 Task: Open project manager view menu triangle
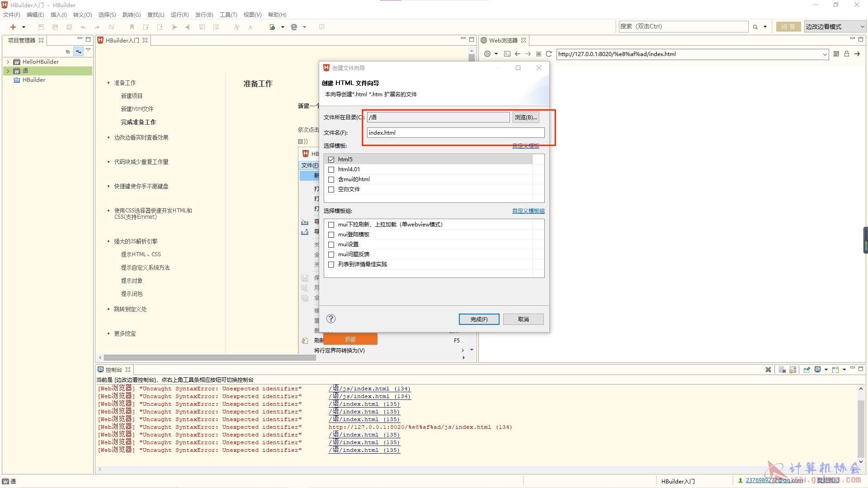[x=89, y=50]
